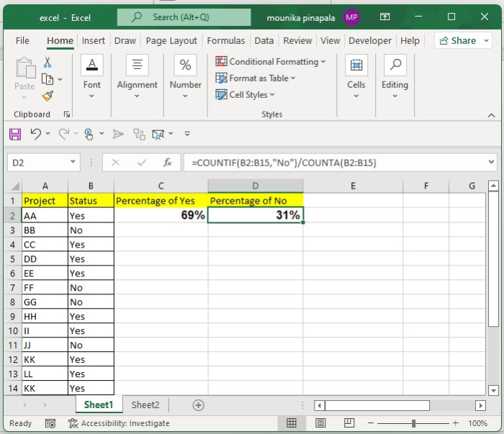504x434 pixels.
Task: Select cell A5 containing DD
Action: (45, 259)
